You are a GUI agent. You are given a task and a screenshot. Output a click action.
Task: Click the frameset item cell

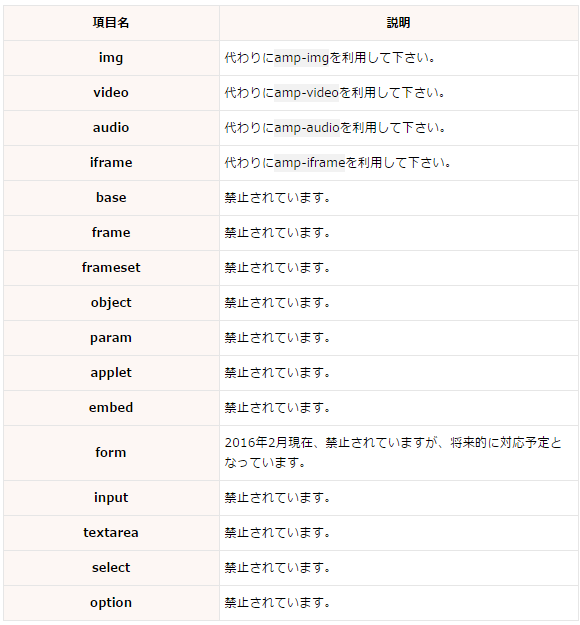click(111, 268)
